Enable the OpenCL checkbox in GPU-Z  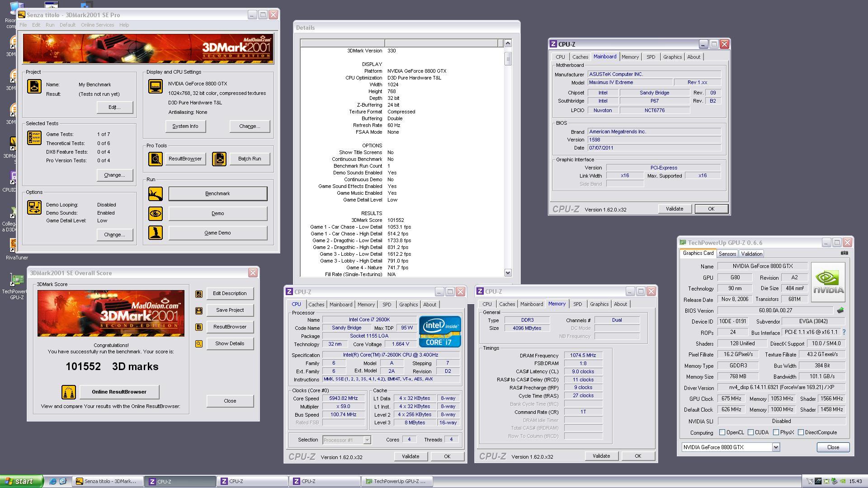[x=722, y=432]
